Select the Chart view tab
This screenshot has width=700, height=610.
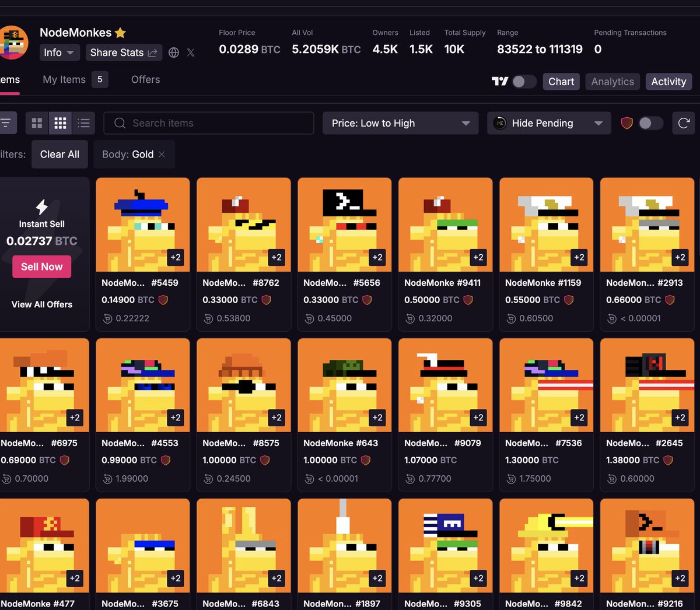561,82
